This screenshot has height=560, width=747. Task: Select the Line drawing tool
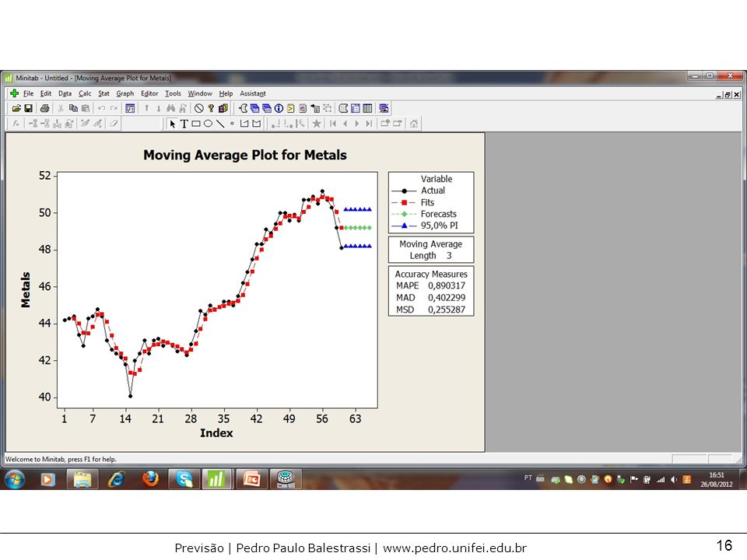click(x=220, y=124)
